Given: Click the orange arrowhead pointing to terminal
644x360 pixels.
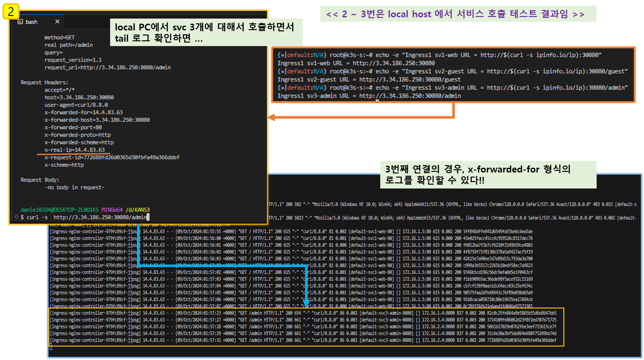Looking at the screenshot, I should point(271,117).
